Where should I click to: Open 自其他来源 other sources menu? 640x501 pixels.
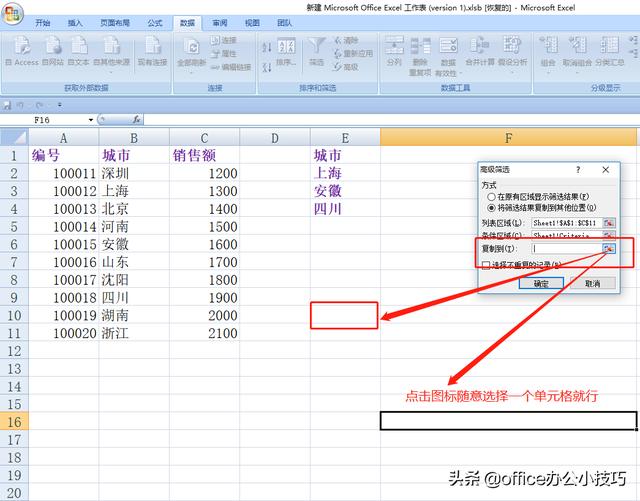[x=111, y=53]
